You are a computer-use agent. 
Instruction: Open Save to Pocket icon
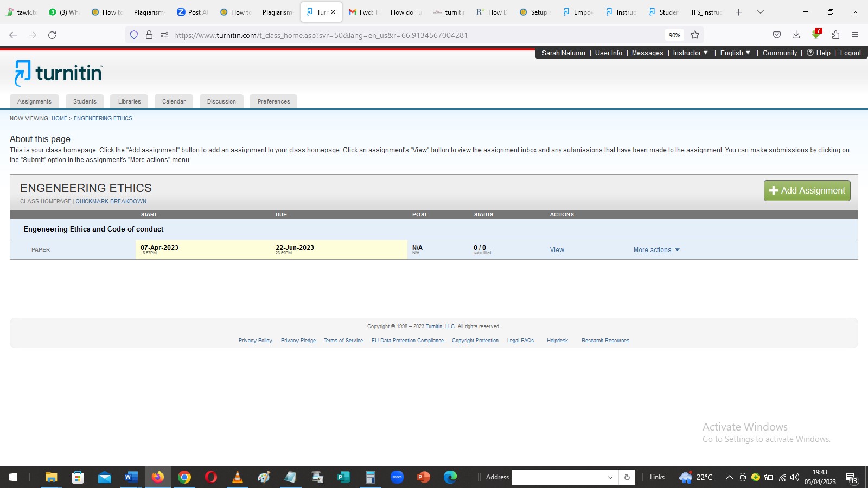777,35
